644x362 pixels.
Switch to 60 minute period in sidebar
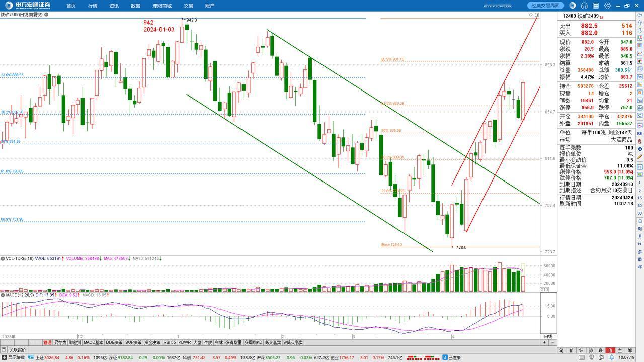640,214
